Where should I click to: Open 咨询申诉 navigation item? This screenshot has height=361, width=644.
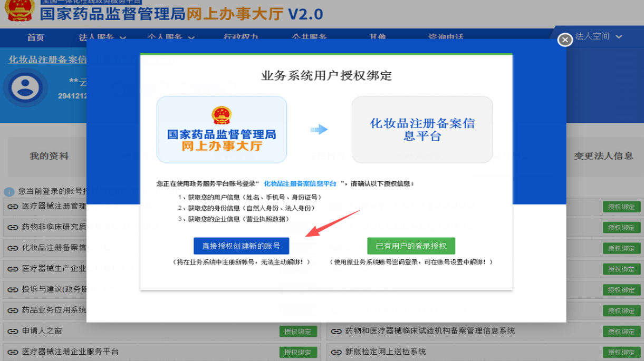coord(446,37)
